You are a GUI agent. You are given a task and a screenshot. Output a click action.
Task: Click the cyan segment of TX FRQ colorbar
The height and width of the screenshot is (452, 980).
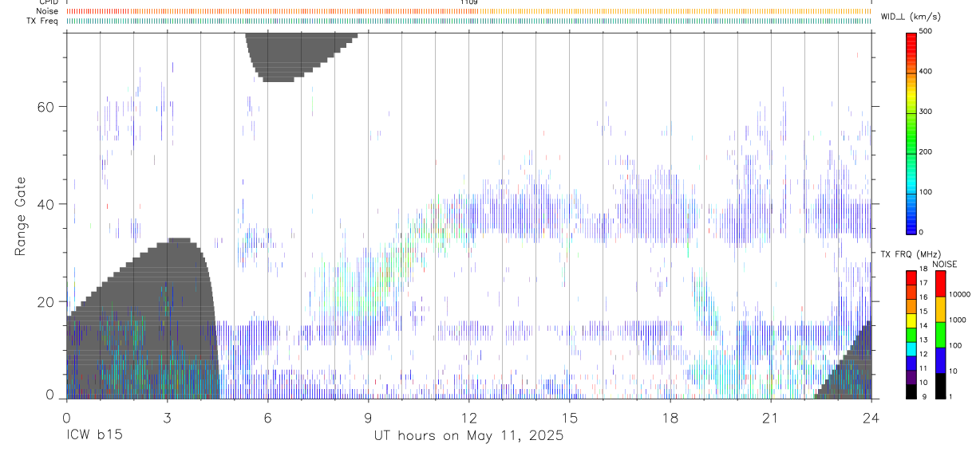(911, 348)
